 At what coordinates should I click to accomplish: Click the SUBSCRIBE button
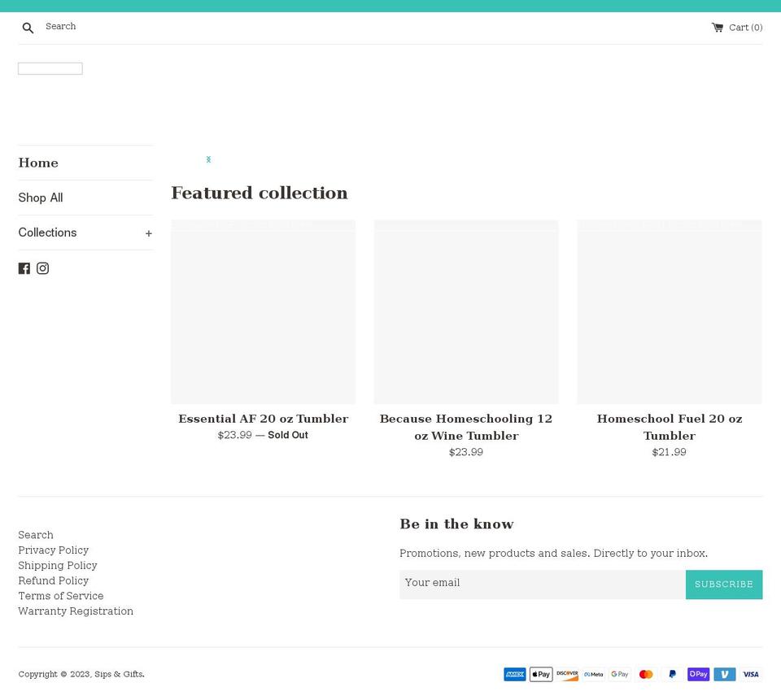[724, 585]
